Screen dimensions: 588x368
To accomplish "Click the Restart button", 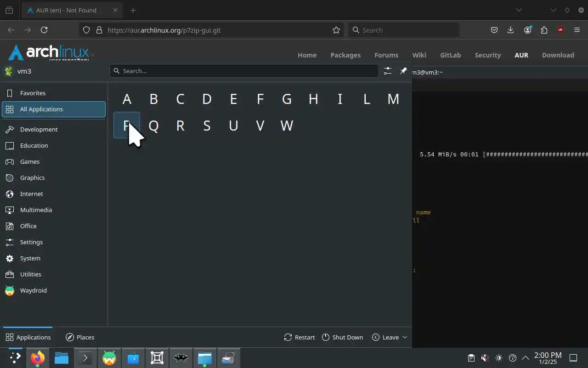I will pos(300,337).
